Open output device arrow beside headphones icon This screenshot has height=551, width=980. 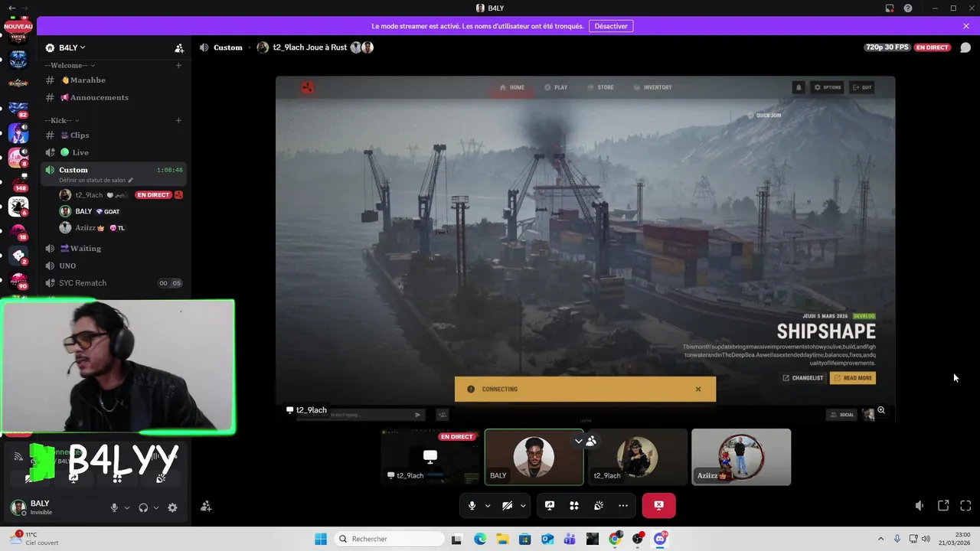(x=156, y=507)
